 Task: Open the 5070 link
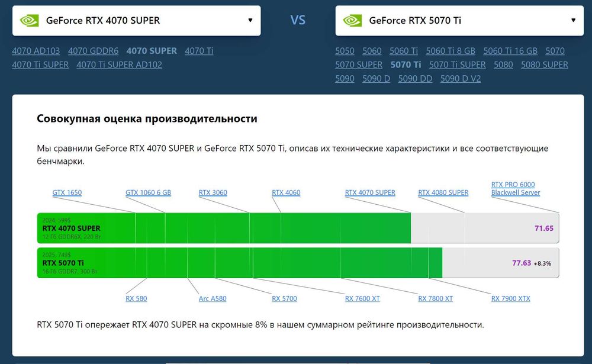tap(555, 51)
